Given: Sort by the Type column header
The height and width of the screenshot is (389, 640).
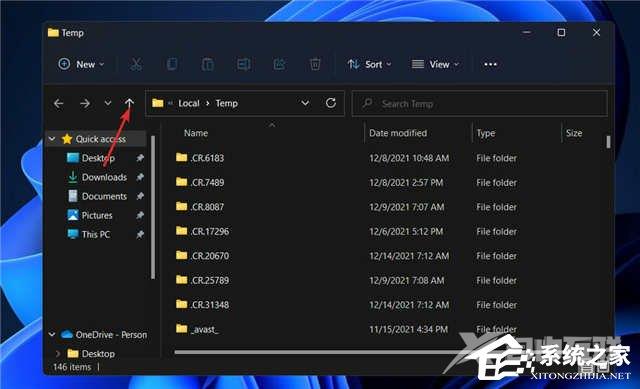Looking at the screenshot, I should pos(486,133).
